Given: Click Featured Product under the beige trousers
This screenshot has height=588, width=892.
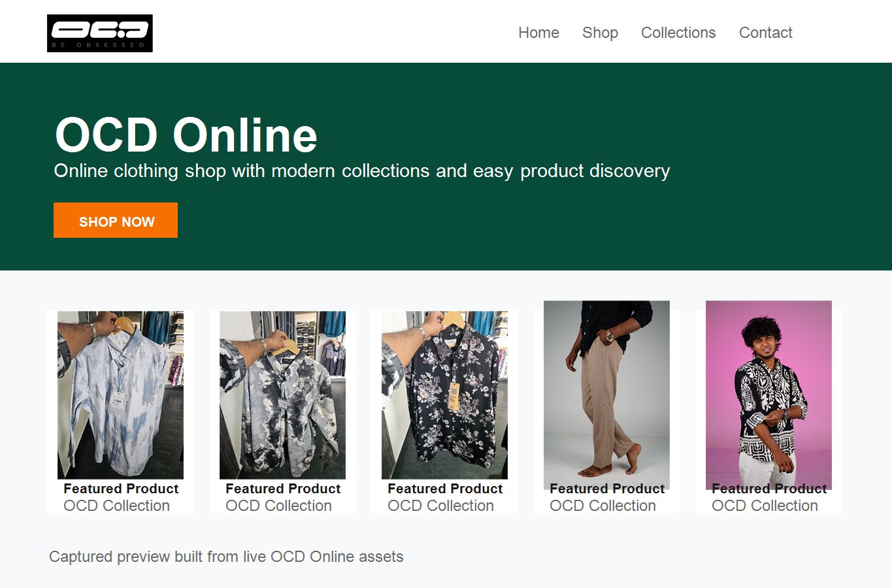Looking at the screenshot, I should pyautogui.click(x=607, y=489).
